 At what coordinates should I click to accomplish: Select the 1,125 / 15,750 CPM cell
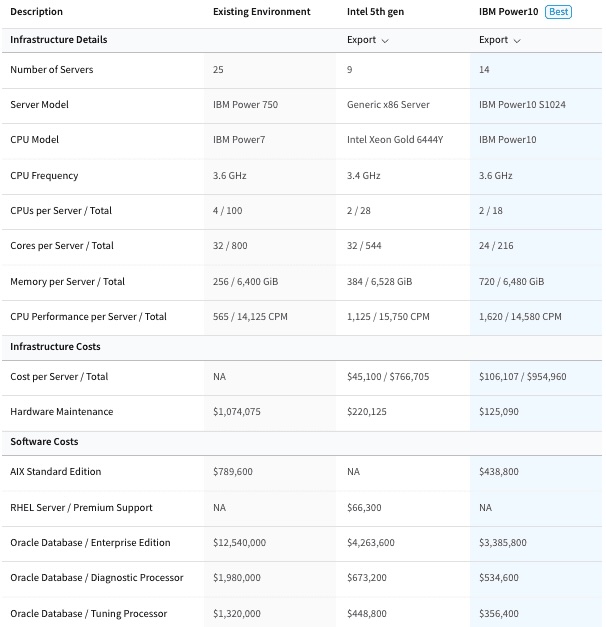(x=388, y=317)
